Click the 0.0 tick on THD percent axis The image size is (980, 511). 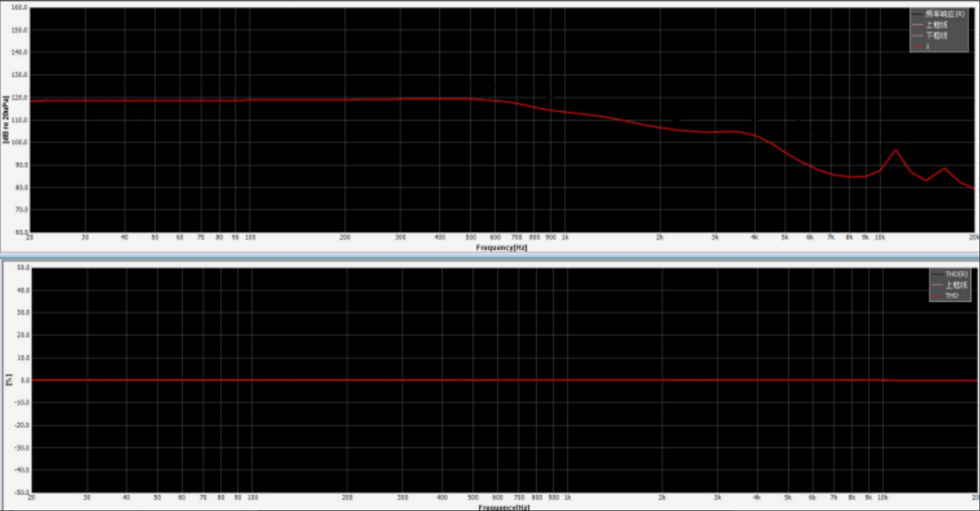[x=25, y=380]
